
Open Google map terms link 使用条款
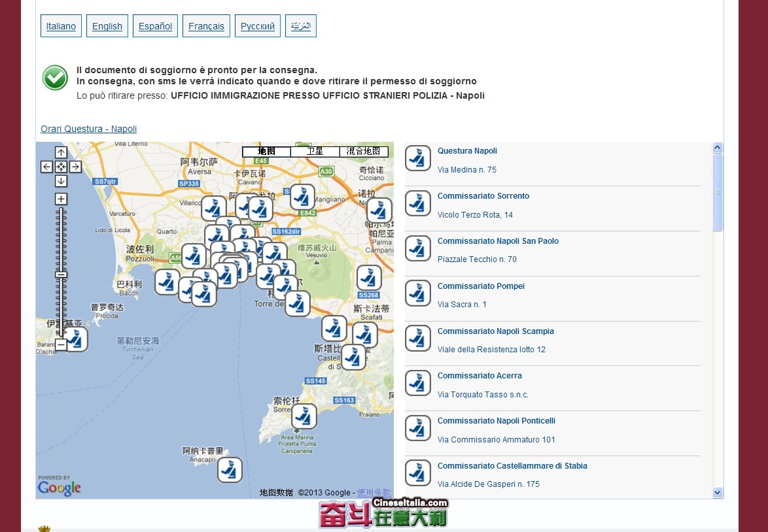(374, 492)
